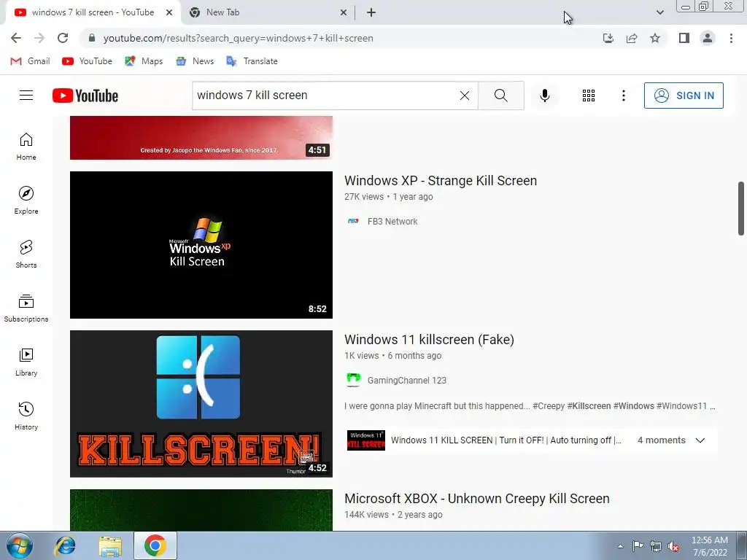Close the windows 7 kill screen tab
This screenshot has height=560, width=747.
169,13
